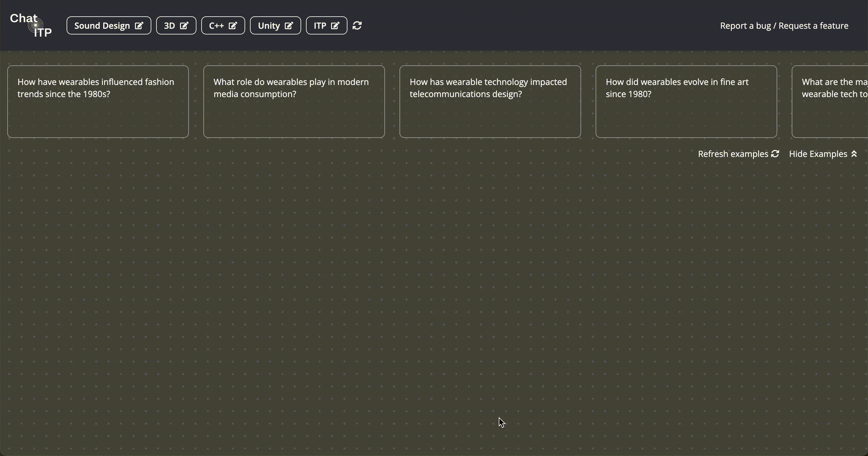This screenshot has height=456, width=868.
Task: Select the Sound Design topic label
Action: 102,26
